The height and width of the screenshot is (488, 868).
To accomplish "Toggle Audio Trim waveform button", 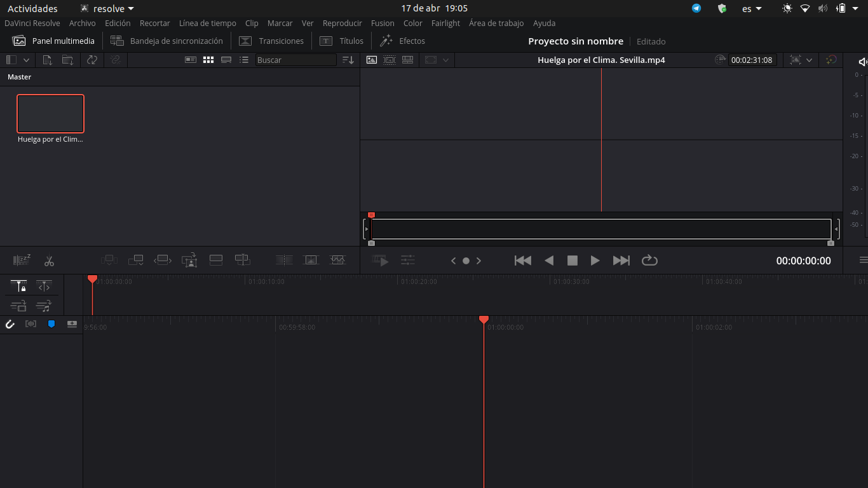I will (x=31, y=324).
